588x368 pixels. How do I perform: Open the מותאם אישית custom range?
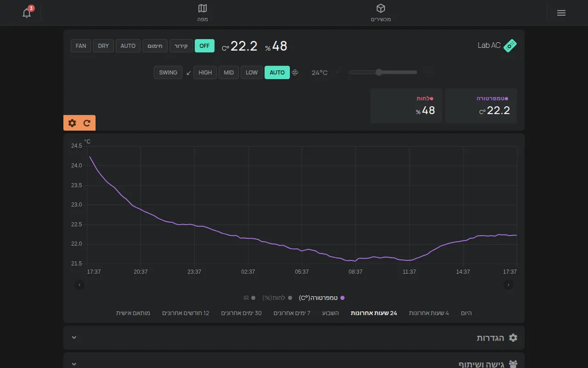[133, 313]
